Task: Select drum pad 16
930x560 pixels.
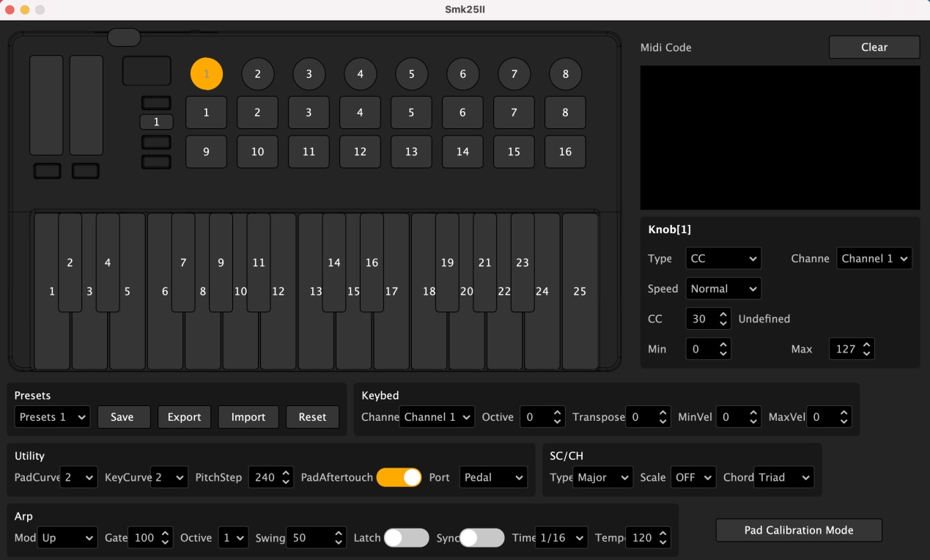Action: [565, 152]
